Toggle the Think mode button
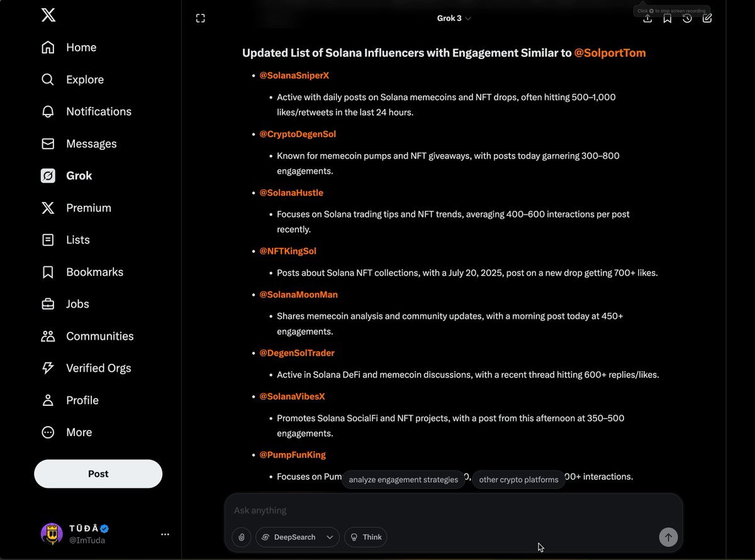Screen dimensions: 755x560 pyautogui.click(x=366, y=537)
